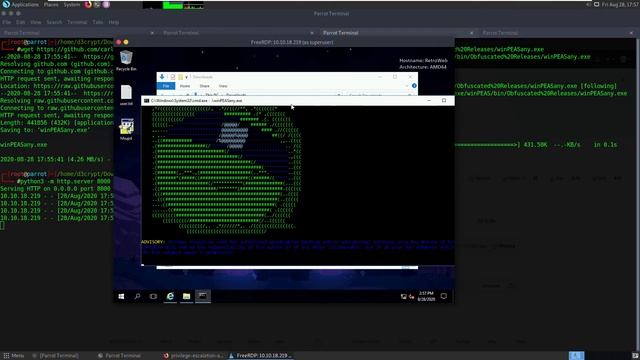Viewport: 640px width, 360px height.
Task: Click the highlighted workspace switcher on bottom panel
Action: [x=576, y=356]
